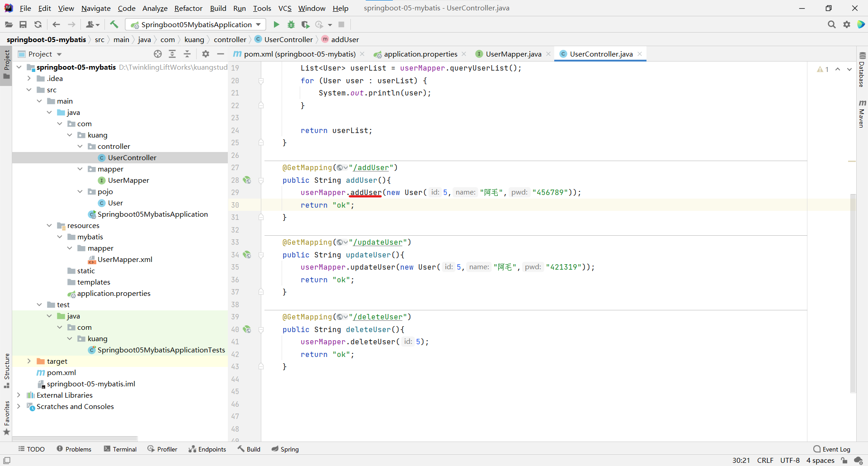Switch to application.properties tab
The image size is (868, 466).
coord(420,54)
